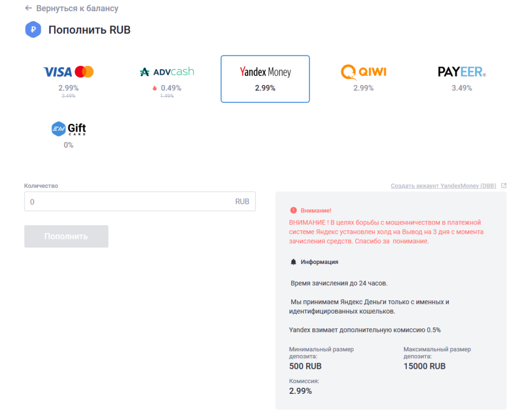Screen dimensions: 524x420
Task: Open Создать аккаунт YandexMoney link
Action: point(443,186)
